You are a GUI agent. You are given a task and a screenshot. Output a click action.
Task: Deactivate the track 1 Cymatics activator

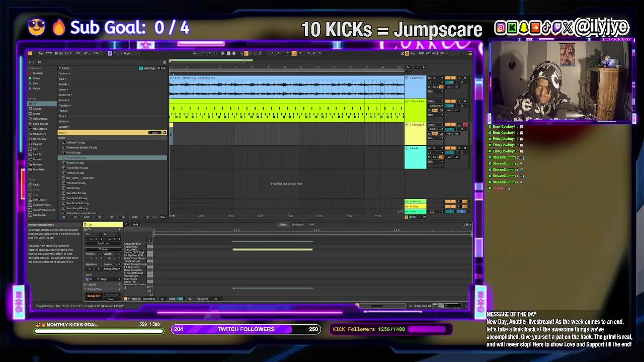pos(450,78)
